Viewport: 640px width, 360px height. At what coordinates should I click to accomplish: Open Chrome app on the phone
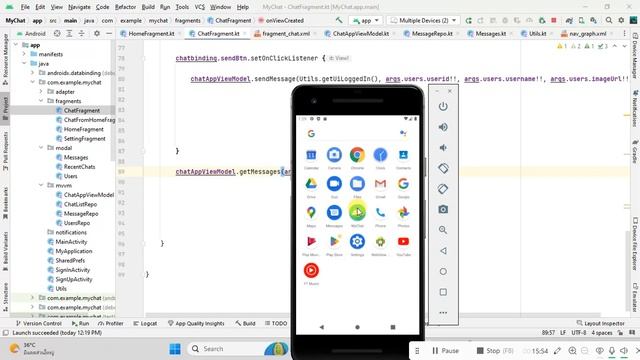pyautogui.click(x=357, y=155)
